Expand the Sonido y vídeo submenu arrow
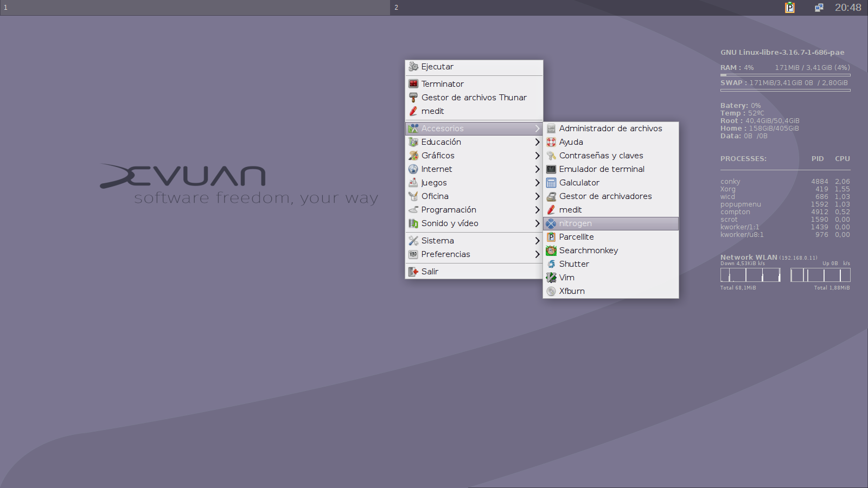 (537, 223)
